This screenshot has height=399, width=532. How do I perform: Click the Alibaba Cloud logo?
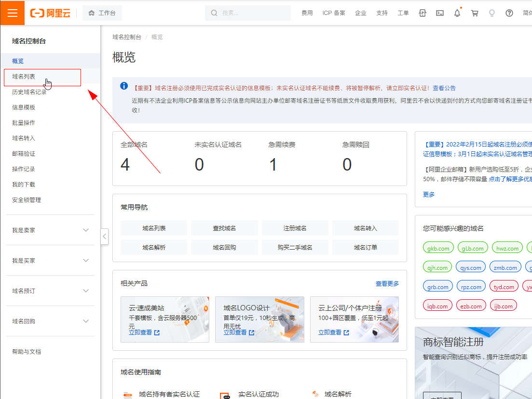tap(51, 13)
